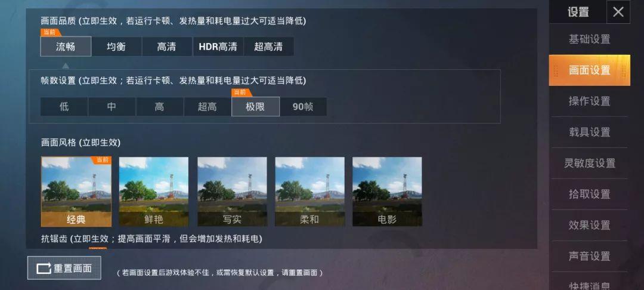644x290 pixels.
Task: Set frame rate to 低
Action: (x=64, y=107)
